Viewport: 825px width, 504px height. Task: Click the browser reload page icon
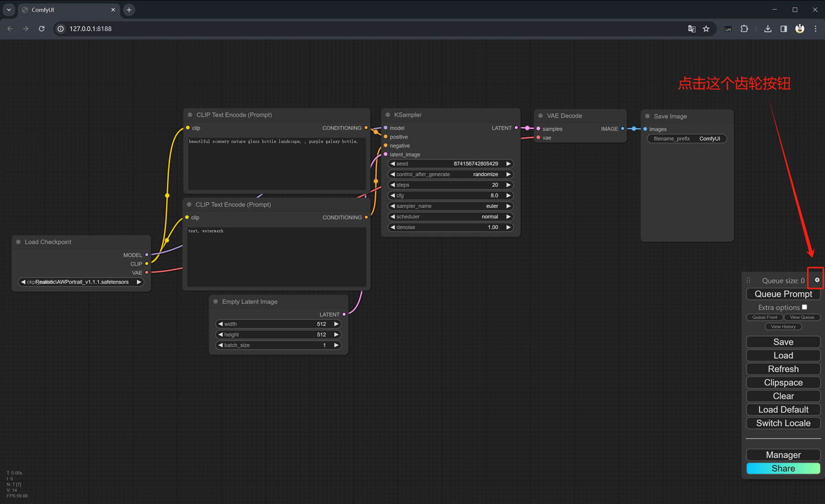42,29
